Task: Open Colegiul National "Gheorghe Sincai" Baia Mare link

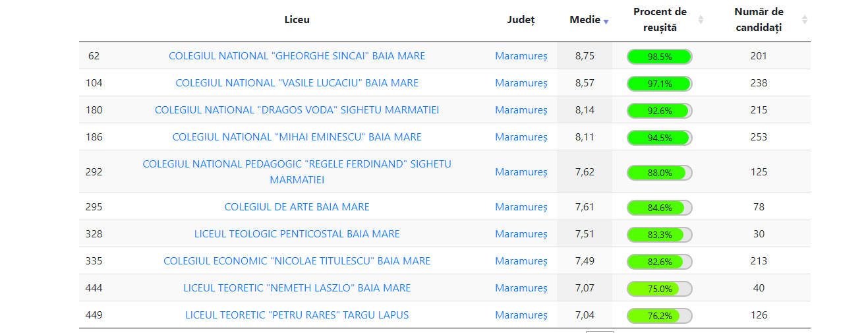Action: [x=297, y=56]
